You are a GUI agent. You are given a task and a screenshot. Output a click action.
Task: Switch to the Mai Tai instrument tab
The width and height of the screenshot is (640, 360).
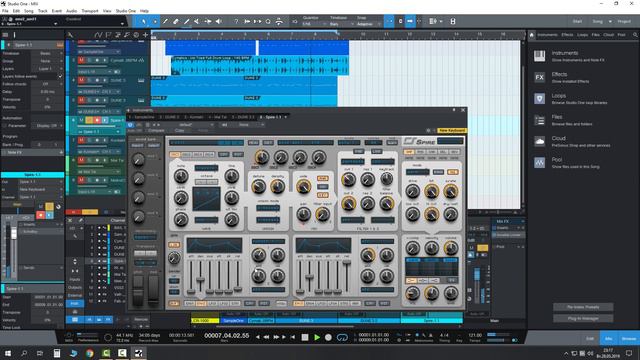(218, 117)
